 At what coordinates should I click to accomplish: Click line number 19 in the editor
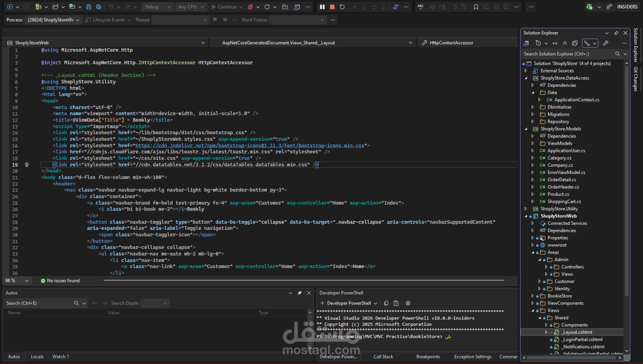pyautogui.click(x=15, y=165)
